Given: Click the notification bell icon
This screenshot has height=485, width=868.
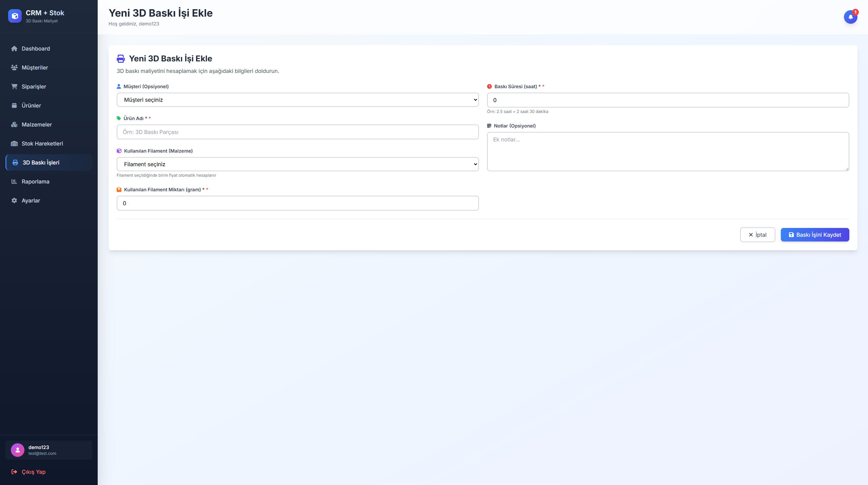Looking at the screenshot, I should point(850,17).
